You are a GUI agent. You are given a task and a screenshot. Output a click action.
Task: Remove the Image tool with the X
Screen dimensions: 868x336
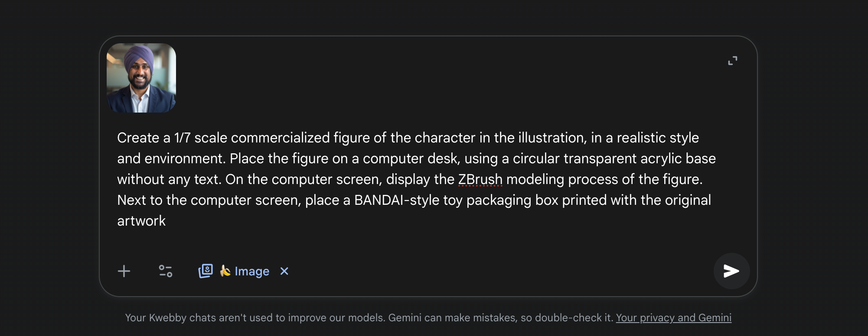point(284,271)
